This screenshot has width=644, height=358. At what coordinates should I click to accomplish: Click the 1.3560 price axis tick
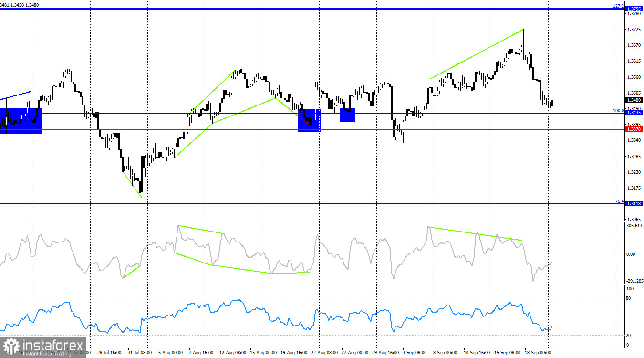tap(634, 77)
